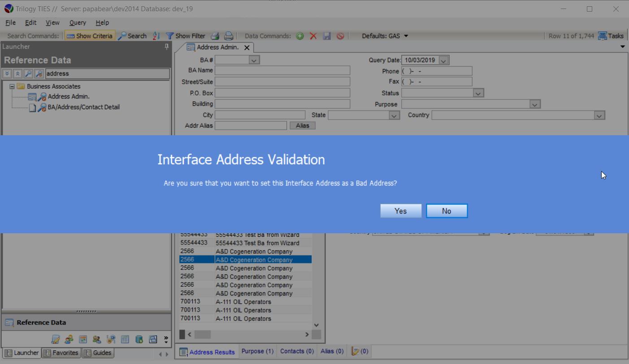Click the Search magnifier icon in toolbar
This screenshot has width=629, height=364.
coord(122,36)
